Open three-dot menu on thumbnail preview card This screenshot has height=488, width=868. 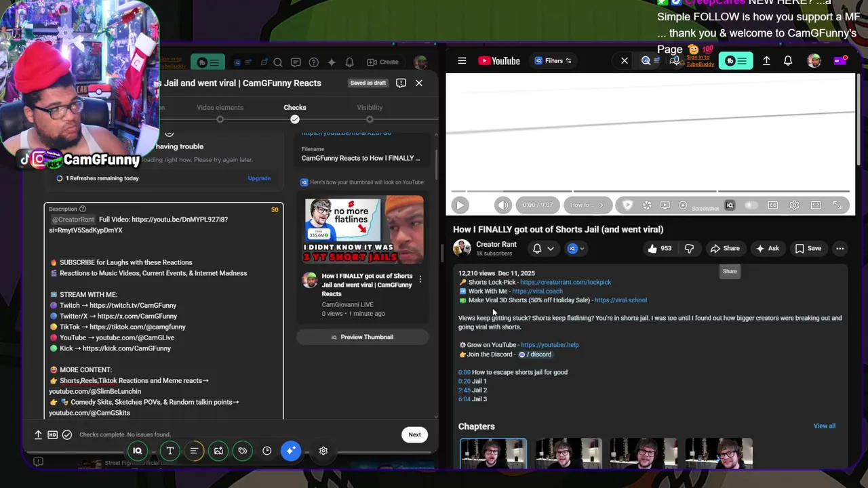tap(420, 279)
